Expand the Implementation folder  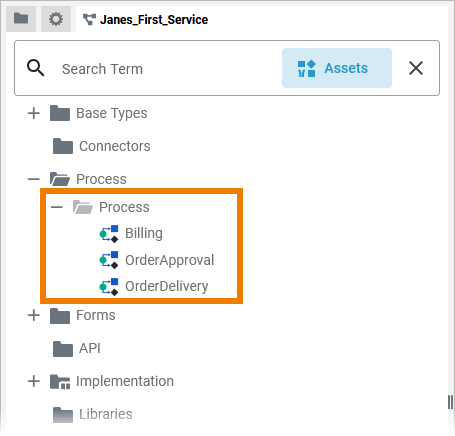click(34, 381)
